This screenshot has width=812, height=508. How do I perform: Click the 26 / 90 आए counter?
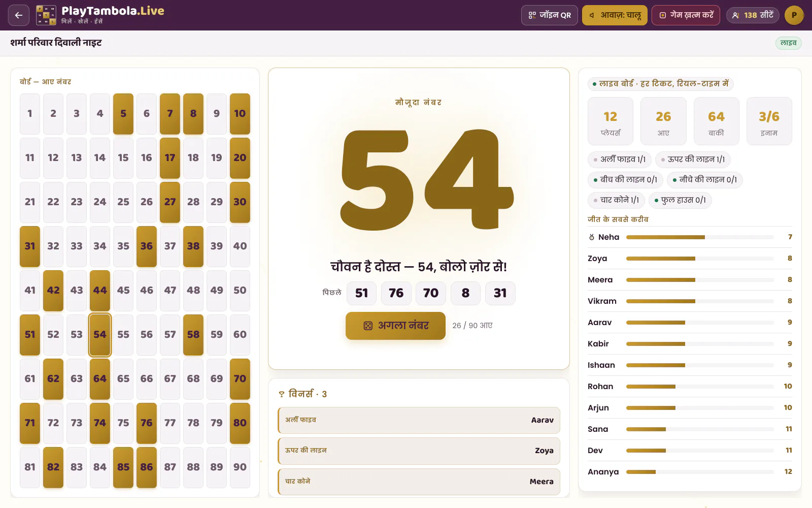coord(472,326)
